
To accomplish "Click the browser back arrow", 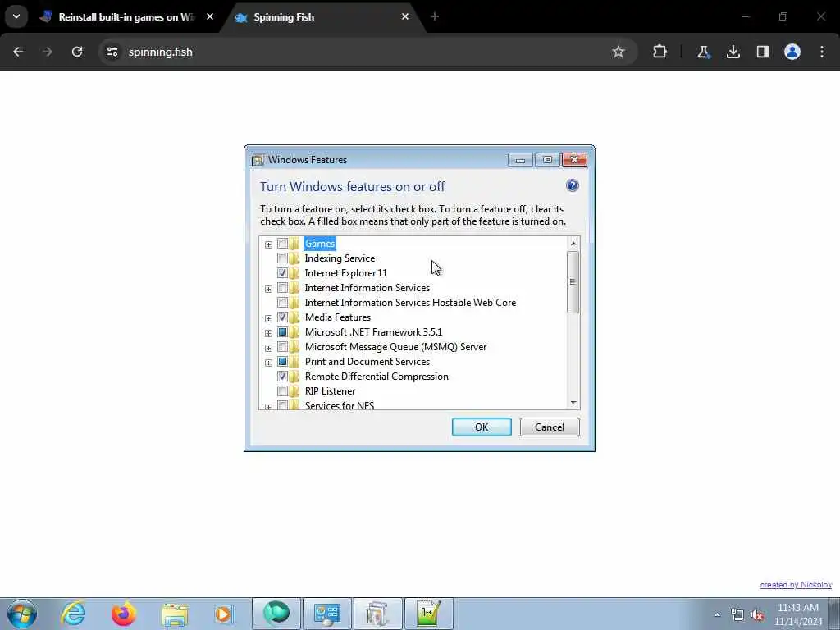I will click(x=18, y=52).
